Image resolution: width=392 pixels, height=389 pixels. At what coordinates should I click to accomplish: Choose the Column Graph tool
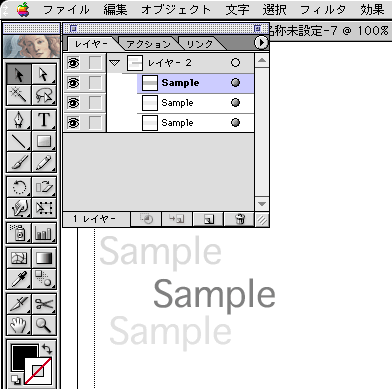(x=44, y=233)
